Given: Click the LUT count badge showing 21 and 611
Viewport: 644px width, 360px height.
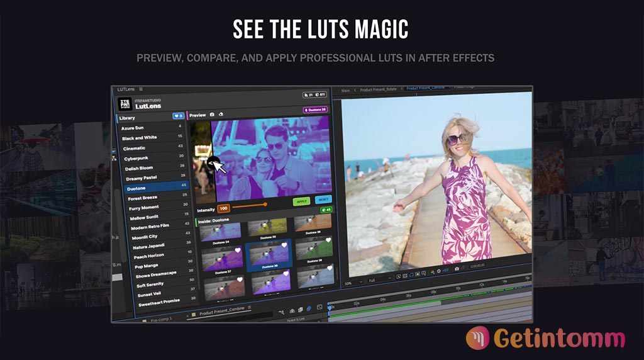Looking at the screenshot, I should (314, 94).
